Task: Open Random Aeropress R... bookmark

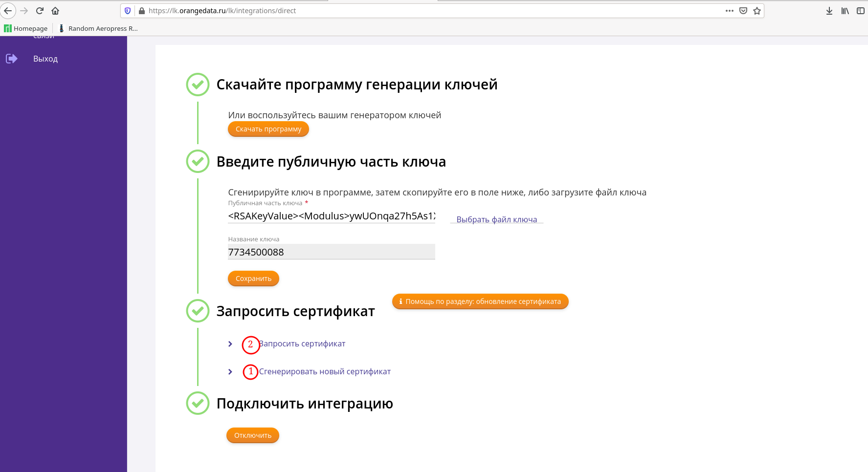Action: click(98, 28)
